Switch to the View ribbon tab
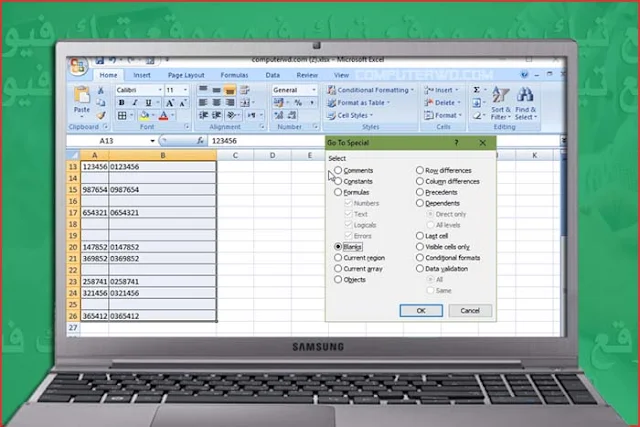The height and width of the screenshot is (427, 640). pos(341,75)
